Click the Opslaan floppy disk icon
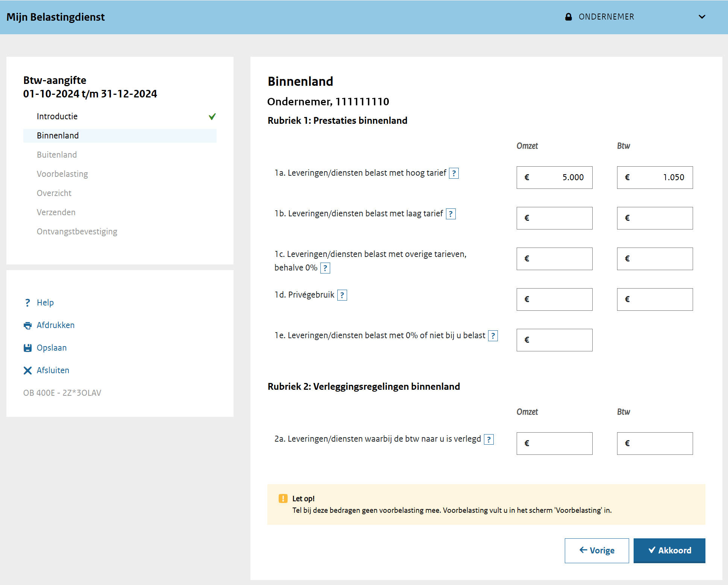The image size is (728, 585). (27, 348)
